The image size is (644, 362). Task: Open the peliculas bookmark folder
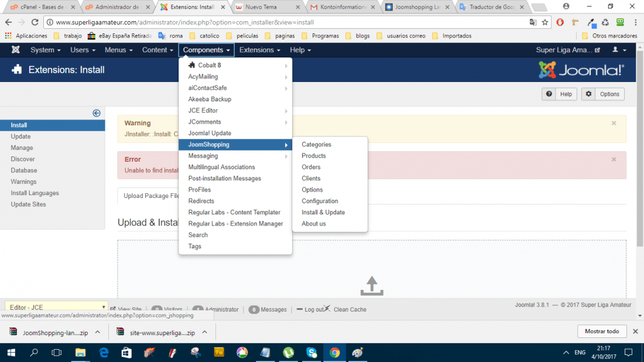(x=242, y=36)
